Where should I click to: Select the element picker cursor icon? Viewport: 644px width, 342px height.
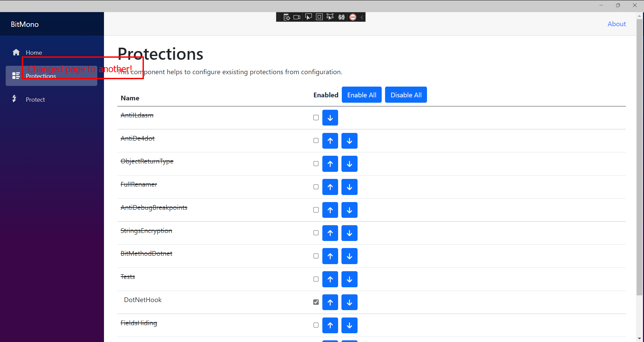pyautogui.click(x=308, y=17)
